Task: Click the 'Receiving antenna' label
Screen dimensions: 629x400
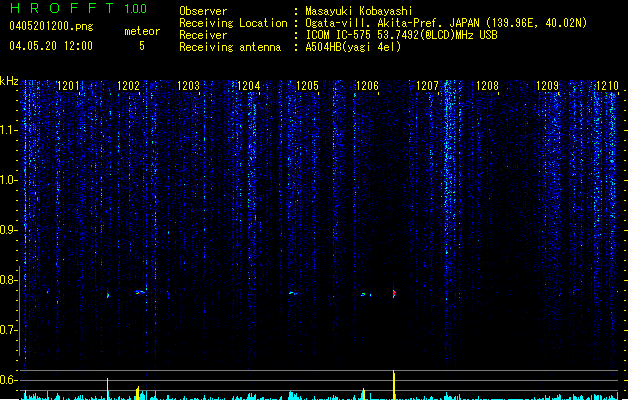Action: pyautogui.click(x=230, y=47)
